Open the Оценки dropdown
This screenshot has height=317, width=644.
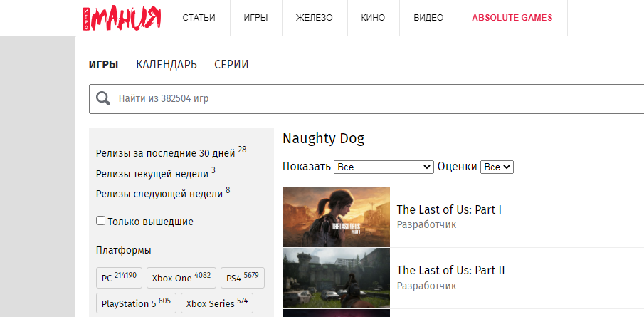497,167
